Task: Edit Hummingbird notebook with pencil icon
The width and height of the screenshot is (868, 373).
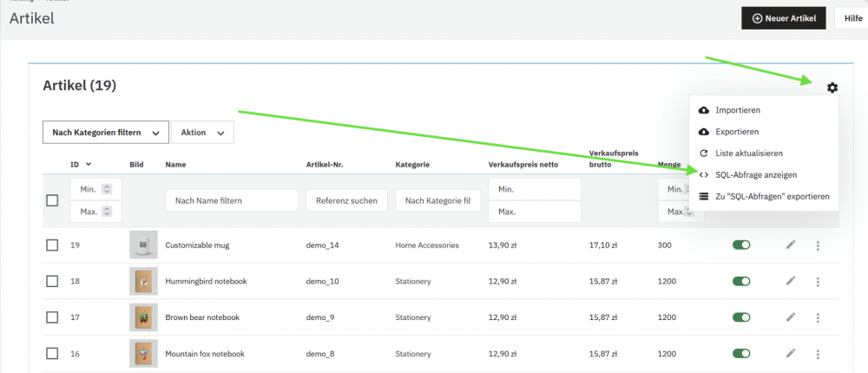Action: [791, 281]
